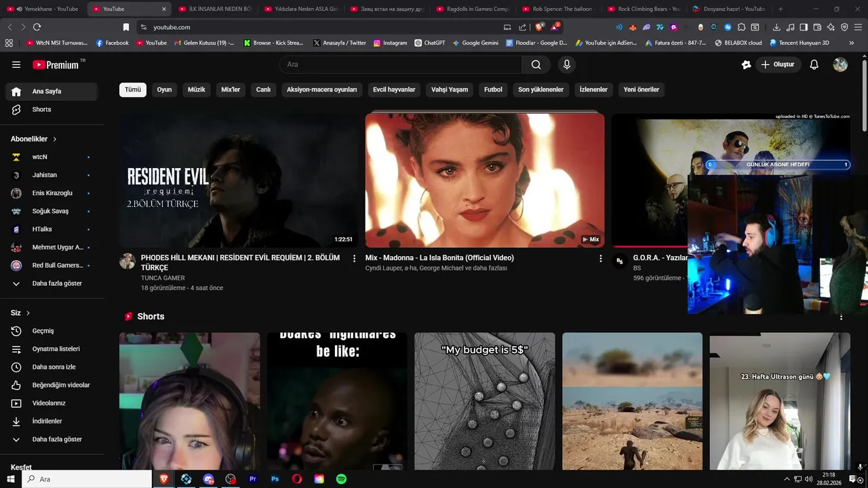Select the Oyun filter chip
Screen dimensions: 868x488
(165, 89)
